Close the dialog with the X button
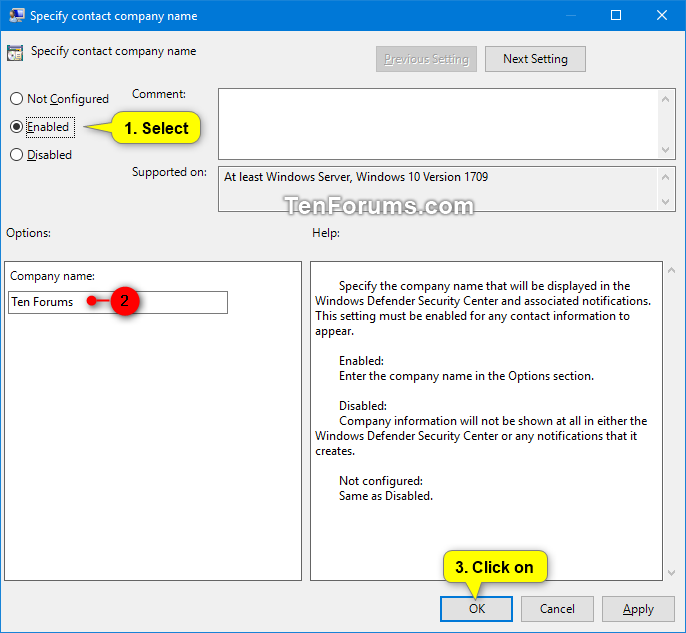 [662, 15]
